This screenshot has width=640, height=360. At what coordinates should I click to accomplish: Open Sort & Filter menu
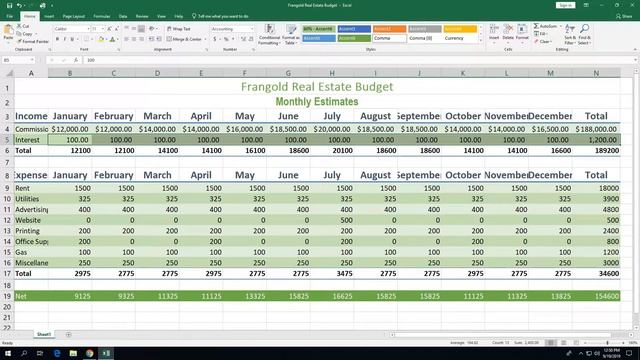coord(569,34)
